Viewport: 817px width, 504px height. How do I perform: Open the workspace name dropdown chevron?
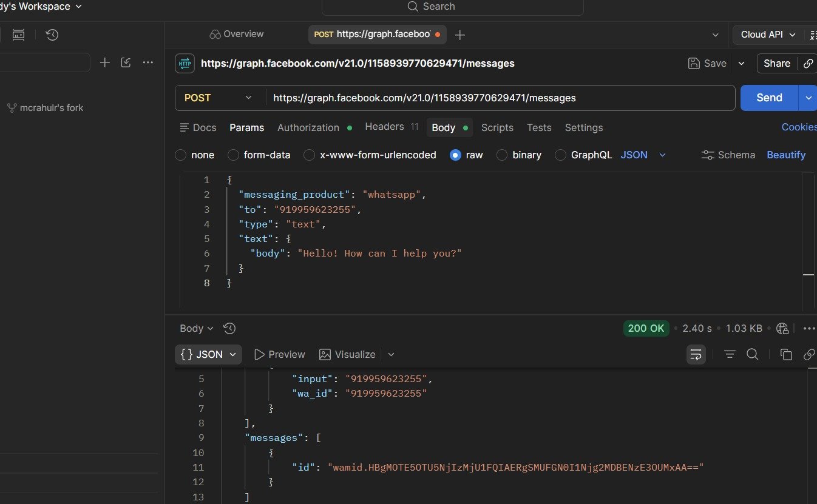pos(78,7)
